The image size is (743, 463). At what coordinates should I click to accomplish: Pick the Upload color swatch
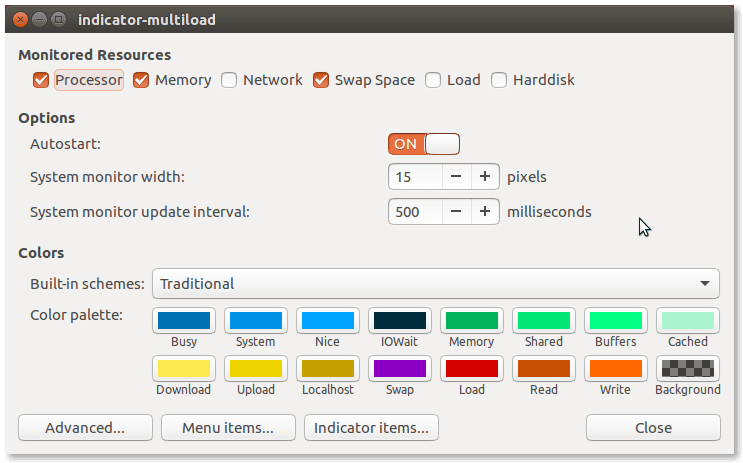tap(256, 369)
